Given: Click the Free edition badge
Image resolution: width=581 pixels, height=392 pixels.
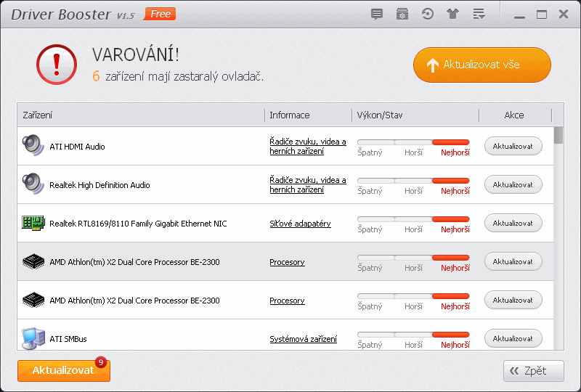Looking at the screenshot, I should tap(160, 14).
